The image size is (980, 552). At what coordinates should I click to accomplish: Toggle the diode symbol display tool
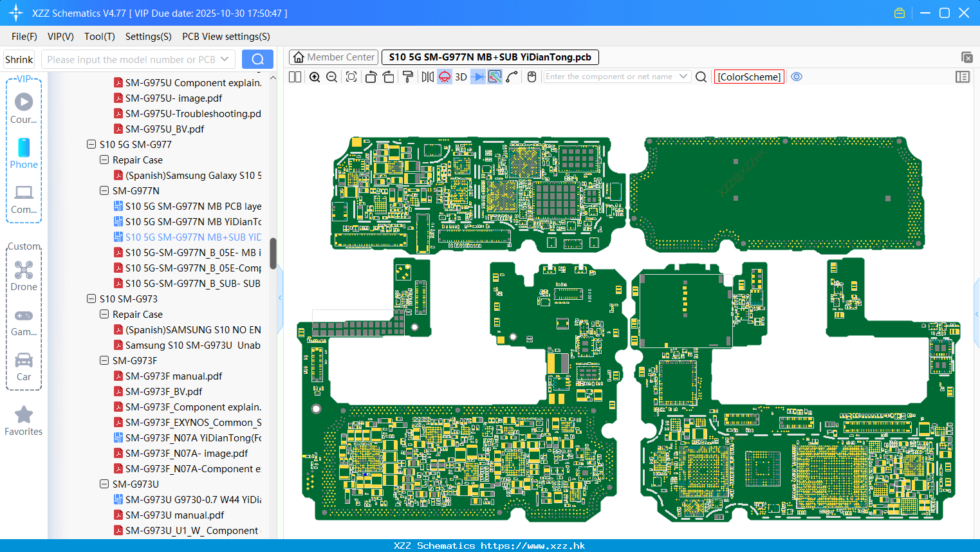click(x=478, y=77)
